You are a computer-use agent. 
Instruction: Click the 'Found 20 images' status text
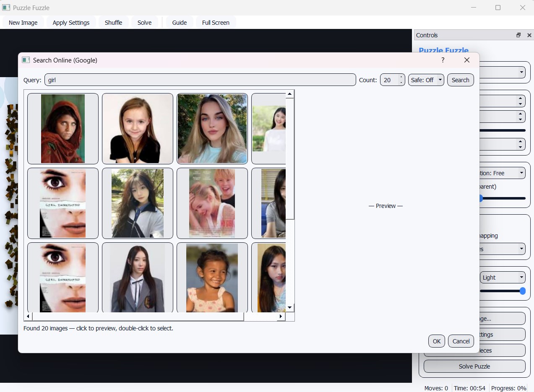click(98, 328)
